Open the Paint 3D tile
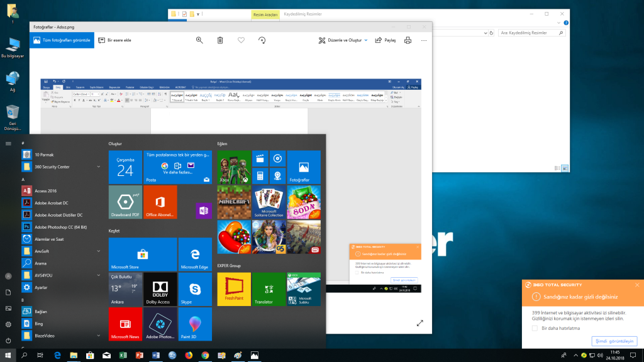Screen dimensions: 644x362 point(195,324)
